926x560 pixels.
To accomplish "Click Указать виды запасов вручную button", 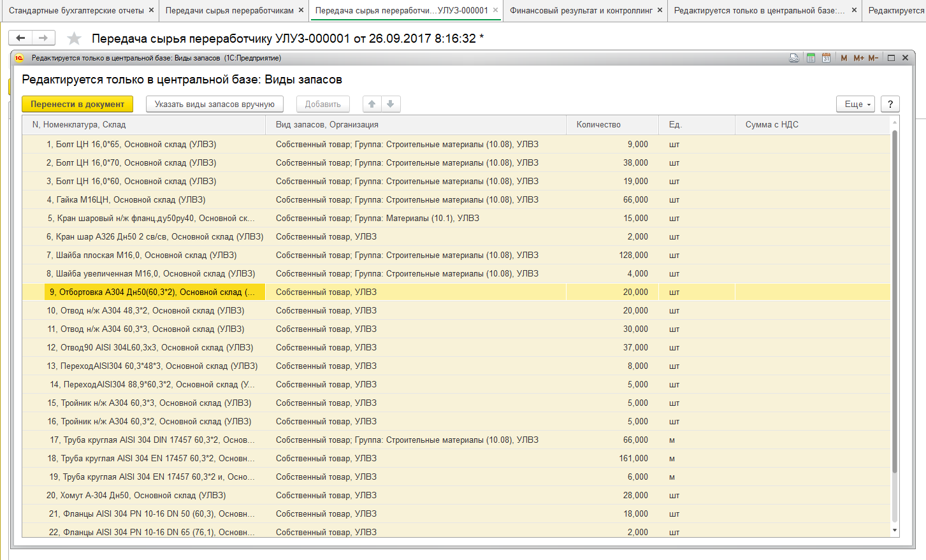I will [214, 104].
